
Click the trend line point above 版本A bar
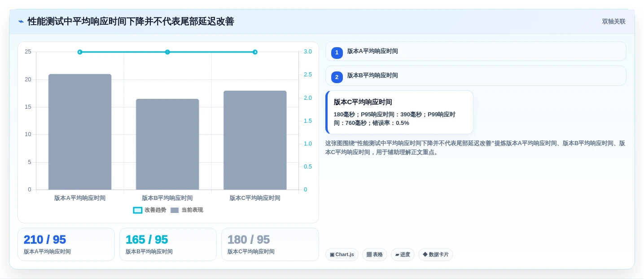pos(80,52)
